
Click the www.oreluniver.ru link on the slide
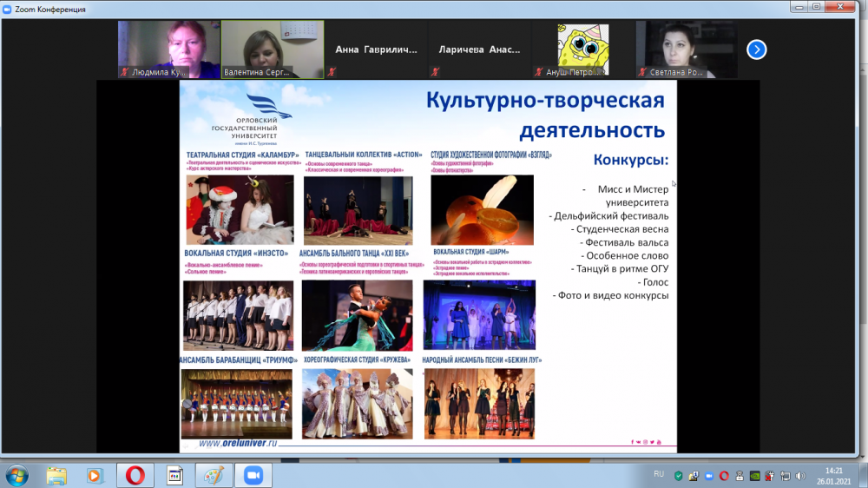click(237, 443)
